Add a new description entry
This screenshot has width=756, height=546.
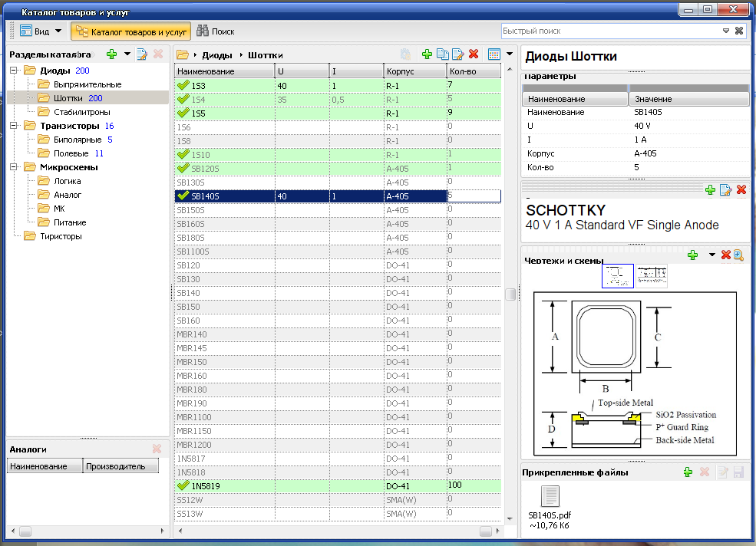(710, 189)
